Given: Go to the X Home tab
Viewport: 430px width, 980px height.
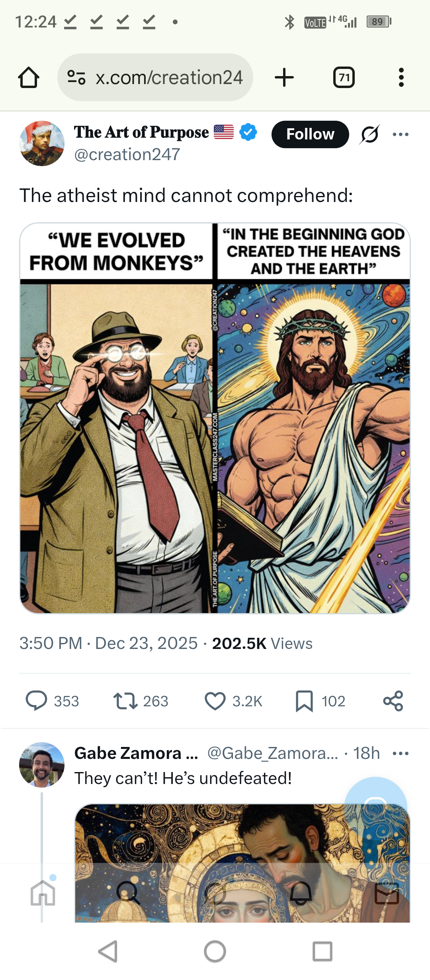Looking at the screenshot, I should [43, 892].
